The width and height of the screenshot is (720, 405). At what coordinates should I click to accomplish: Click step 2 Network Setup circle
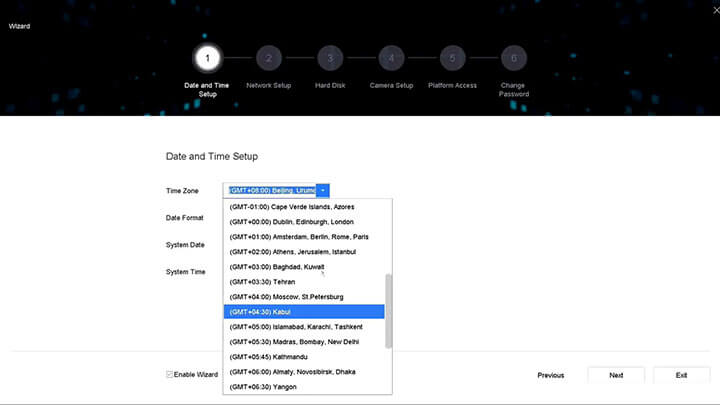[268, 58]
